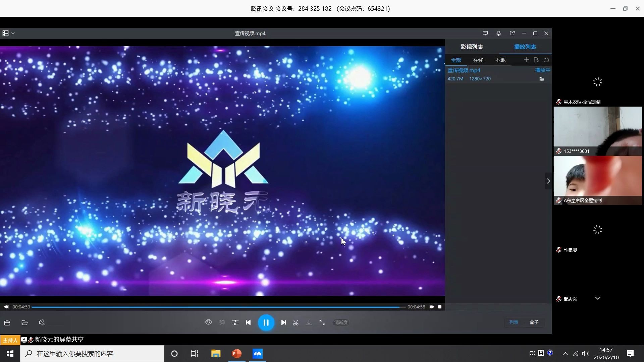Image resolution: width=644 pixels, height=362 pixels.
Task: Stop playback with the stop square
Action: pos(440,307)
